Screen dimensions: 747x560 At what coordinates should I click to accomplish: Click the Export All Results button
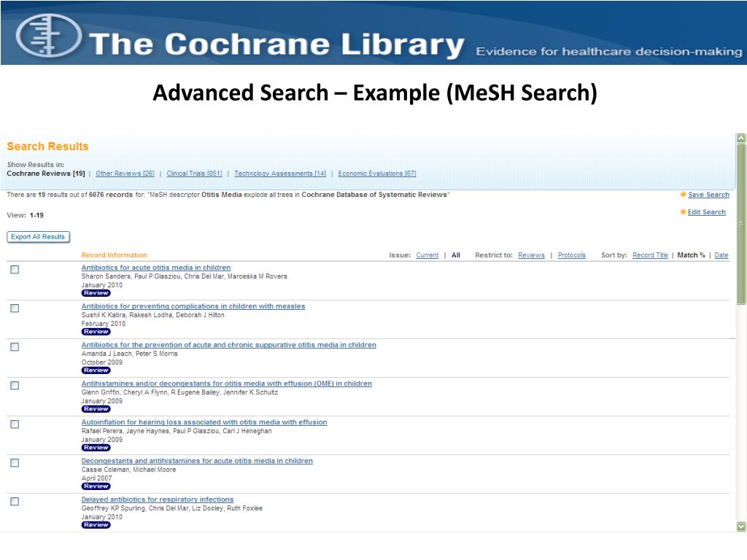pyautogui.click(x=38, y=237)
